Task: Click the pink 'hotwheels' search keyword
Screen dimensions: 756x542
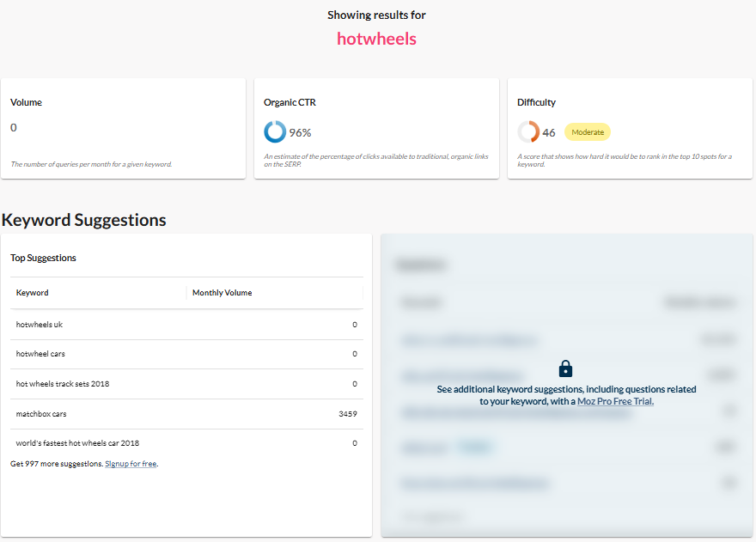Action: pyautogui.click(x=376, y=39)
